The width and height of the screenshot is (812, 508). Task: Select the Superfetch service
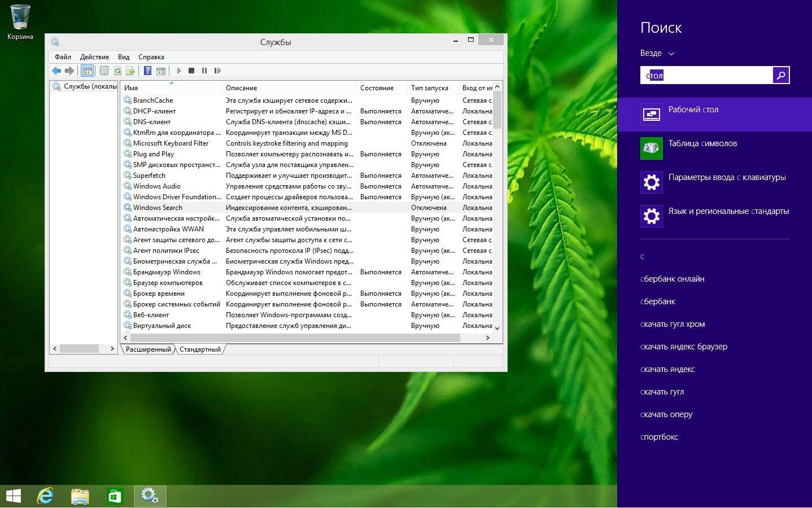(307, 176)
